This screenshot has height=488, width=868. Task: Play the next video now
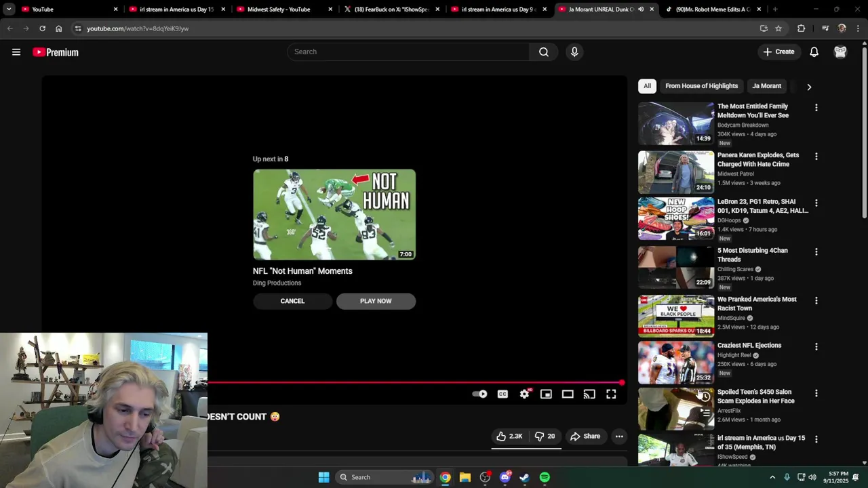(x=376, y=301)
